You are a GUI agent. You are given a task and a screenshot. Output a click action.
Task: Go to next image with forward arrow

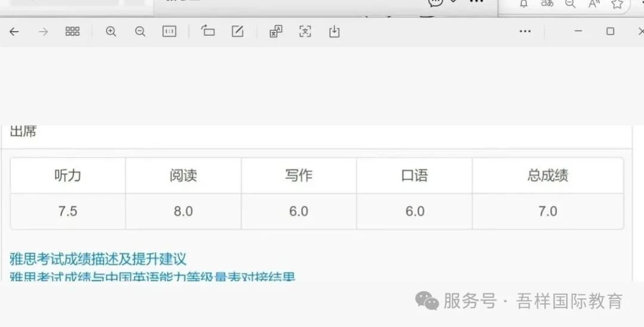(x=43, y=32)
